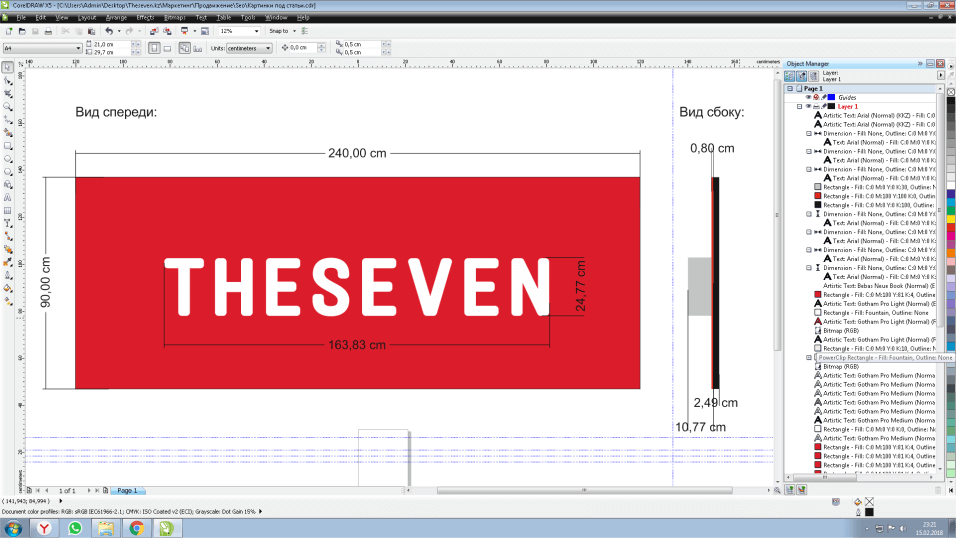Open WhatsApp from the taskbar

tap(75, 528)
